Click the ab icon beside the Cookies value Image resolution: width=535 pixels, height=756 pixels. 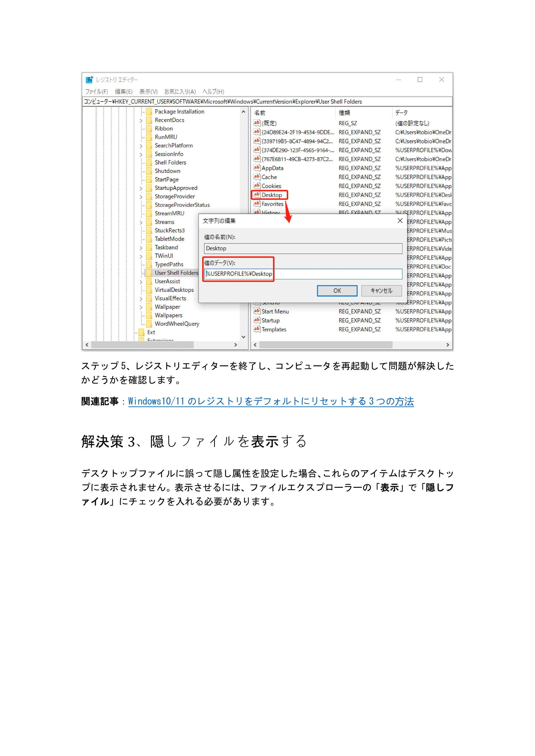point(257,186)
